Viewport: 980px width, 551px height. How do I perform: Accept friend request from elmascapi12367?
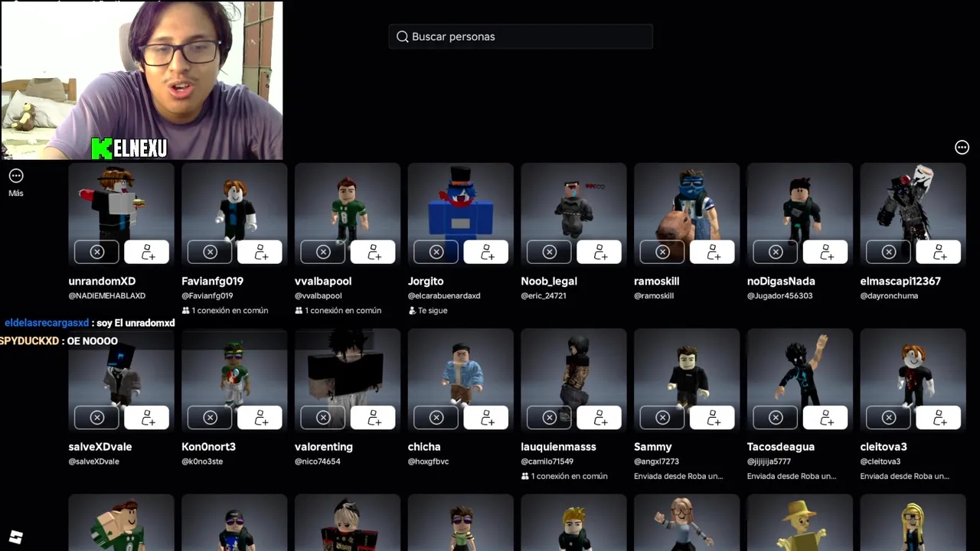pos(940,252)
